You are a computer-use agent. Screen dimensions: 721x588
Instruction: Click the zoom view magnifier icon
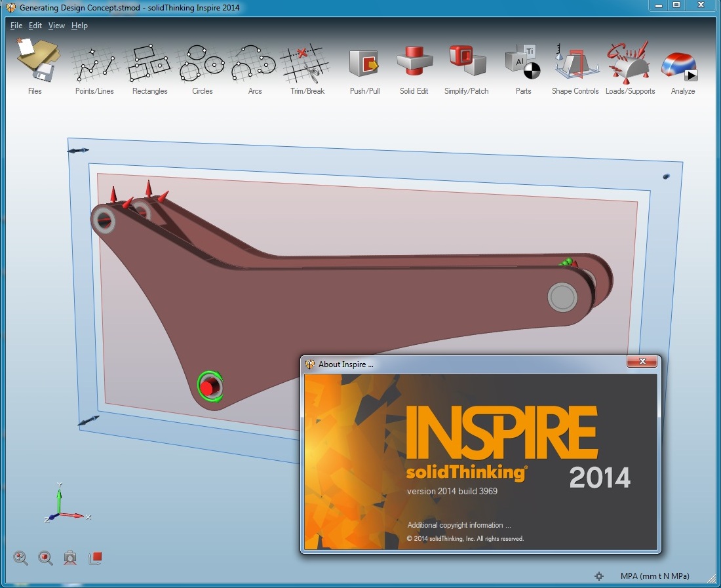(x=21, y=558)
